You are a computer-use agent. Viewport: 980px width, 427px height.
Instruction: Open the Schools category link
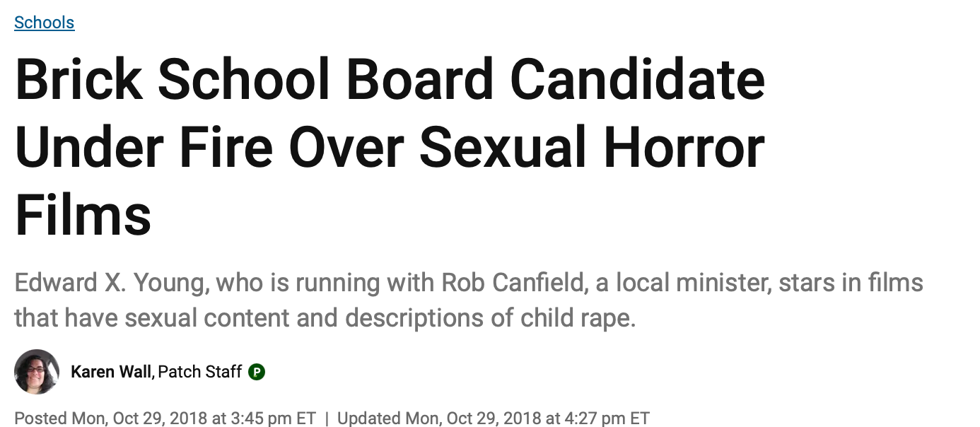[44, 23]
